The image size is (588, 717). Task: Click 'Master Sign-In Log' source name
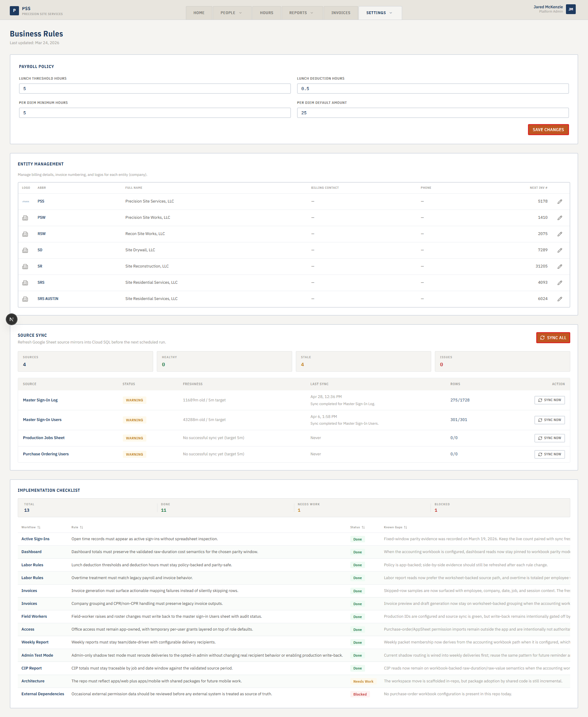40,400
